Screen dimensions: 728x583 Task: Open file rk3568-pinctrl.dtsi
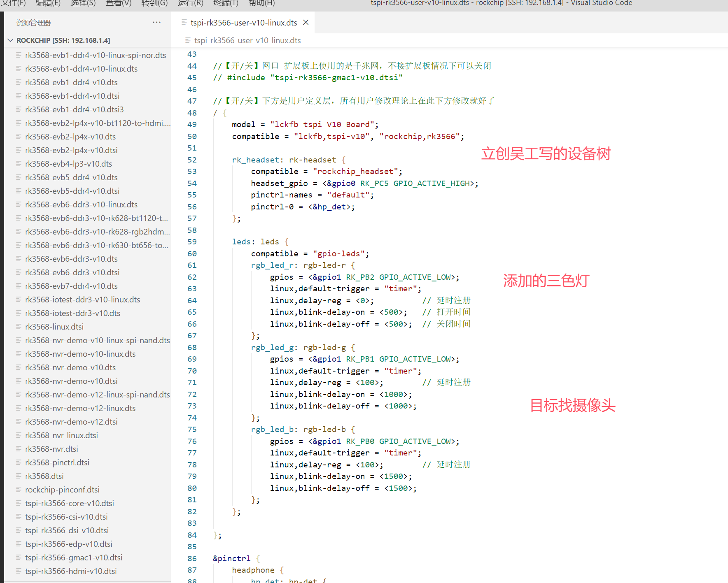point(57,462)
